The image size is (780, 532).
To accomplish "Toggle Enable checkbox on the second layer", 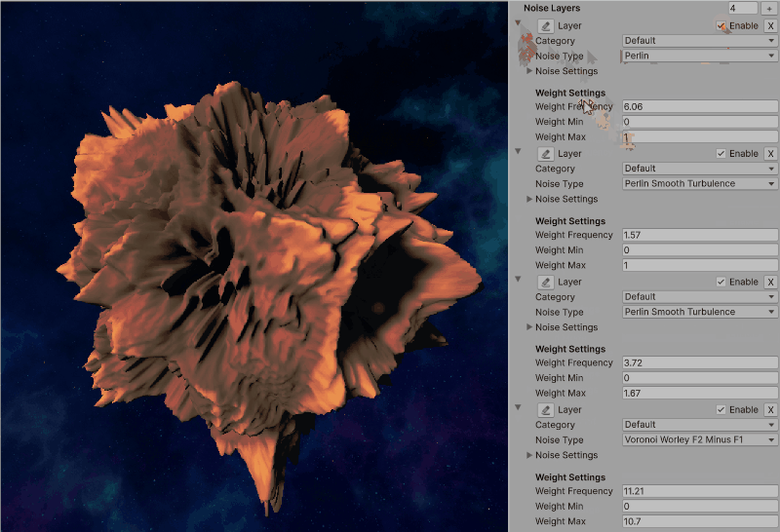I will tap(721, 154).
